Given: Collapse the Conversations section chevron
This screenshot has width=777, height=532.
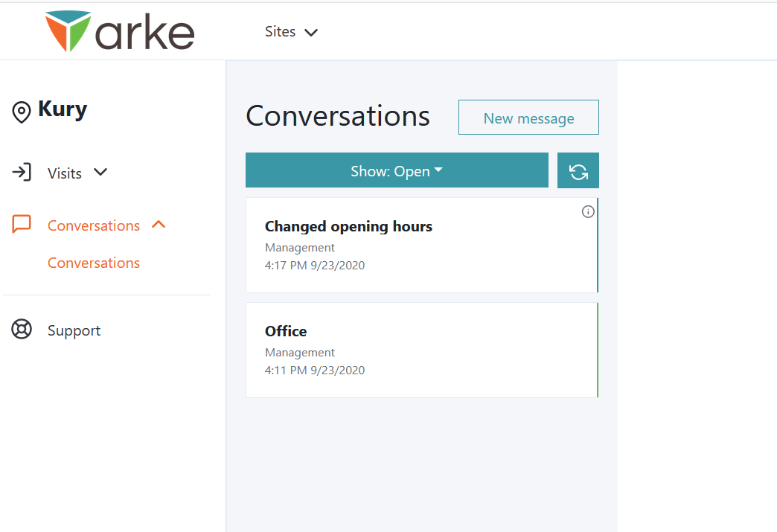Looking at the screenshot, I should coord(159,225).
